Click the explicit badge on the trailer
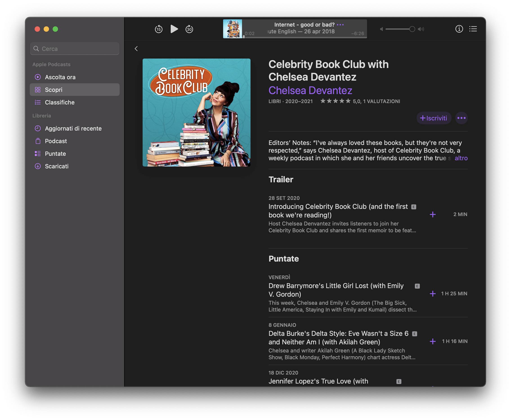Image resolution: width=511 pixels, height=420 pixels. pos(414,207)
